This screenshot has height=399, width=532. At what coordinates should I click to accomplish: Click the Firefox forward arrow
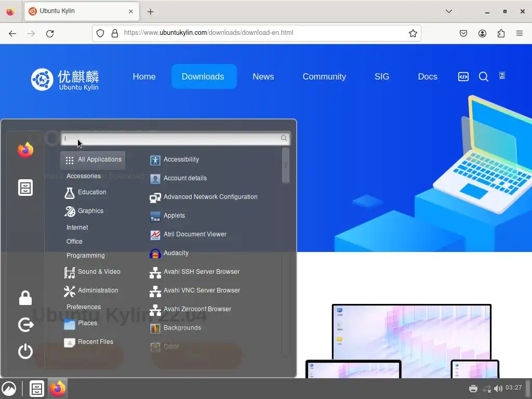pos(31,34)
